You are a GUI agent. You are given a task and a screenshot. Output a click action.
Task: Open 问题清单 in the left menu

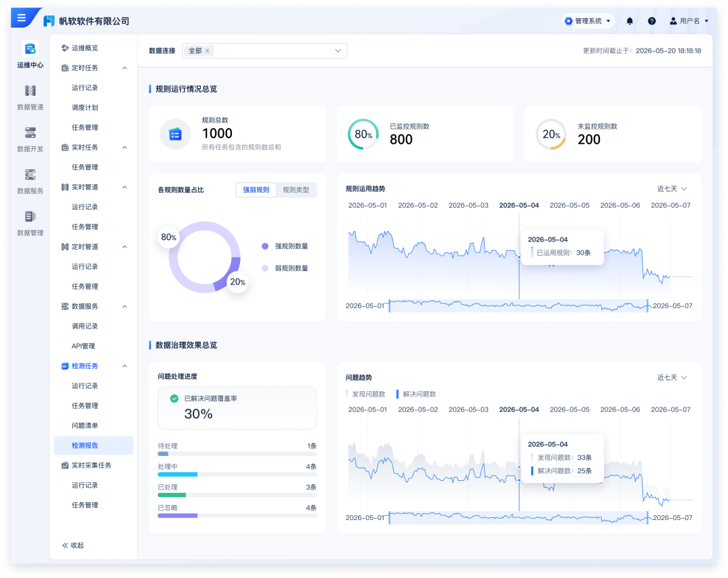point(85,426)
